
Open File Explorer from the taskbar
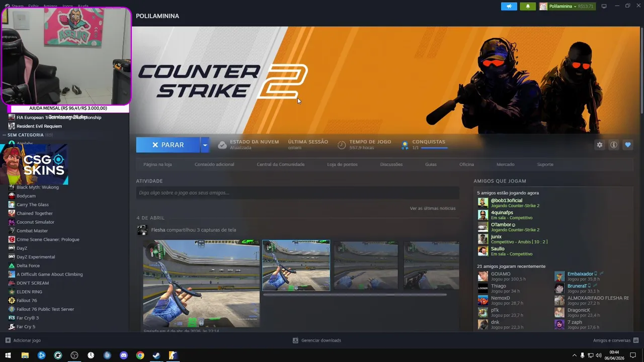point(25,355)
